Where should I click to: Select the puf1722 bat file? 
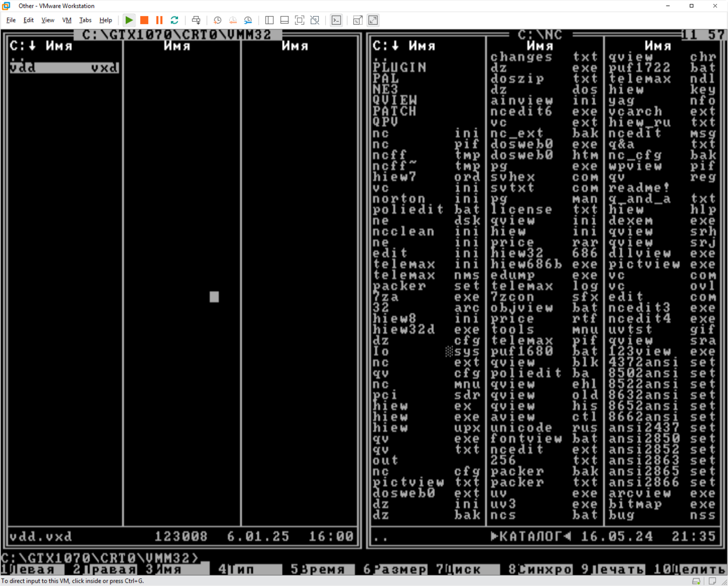(662, 68)
